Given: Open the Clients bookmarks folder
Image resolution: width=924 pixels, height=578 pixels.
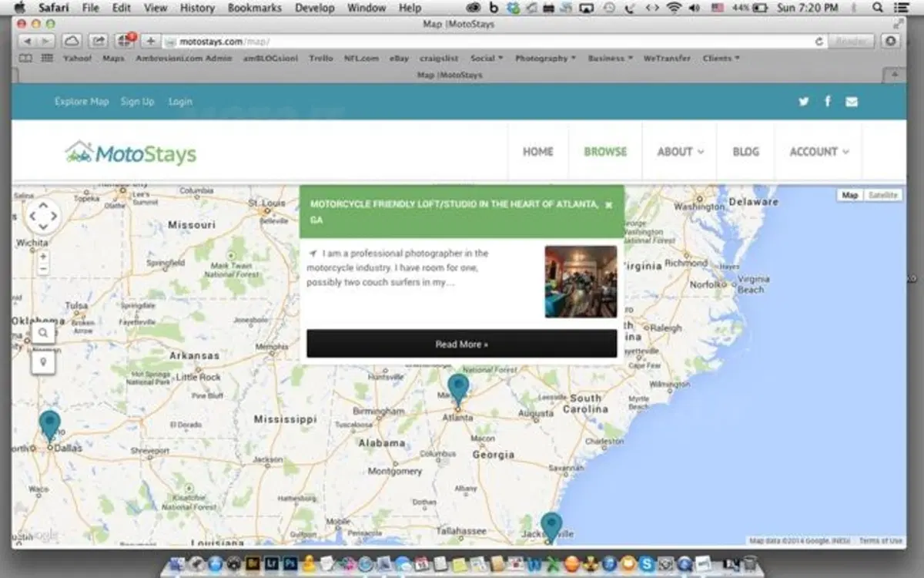Looking at the screenshot, I should tap(721, 58).
